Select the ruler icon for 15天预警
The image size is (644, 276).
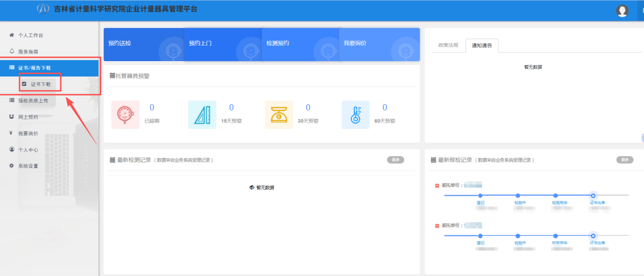[202, 114]
